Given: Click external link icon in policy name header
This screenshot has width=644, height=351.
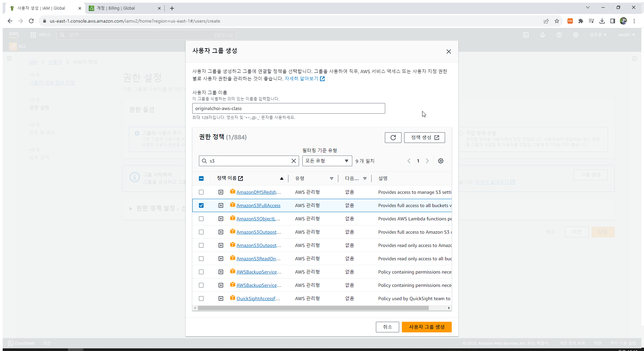Looking at the screenshot, I should coord(241,178).
